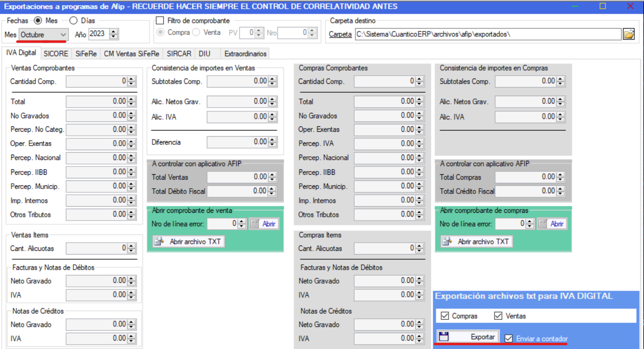Click Abrir button in comprobante de compras
This screenshot has width=644, height=349.
pyautogui.click(x=552, y=224)
